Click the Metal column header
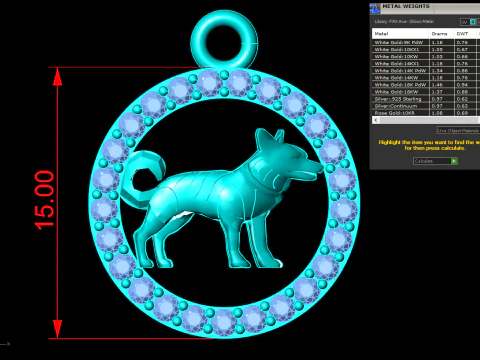 click(x=400, y=34)
